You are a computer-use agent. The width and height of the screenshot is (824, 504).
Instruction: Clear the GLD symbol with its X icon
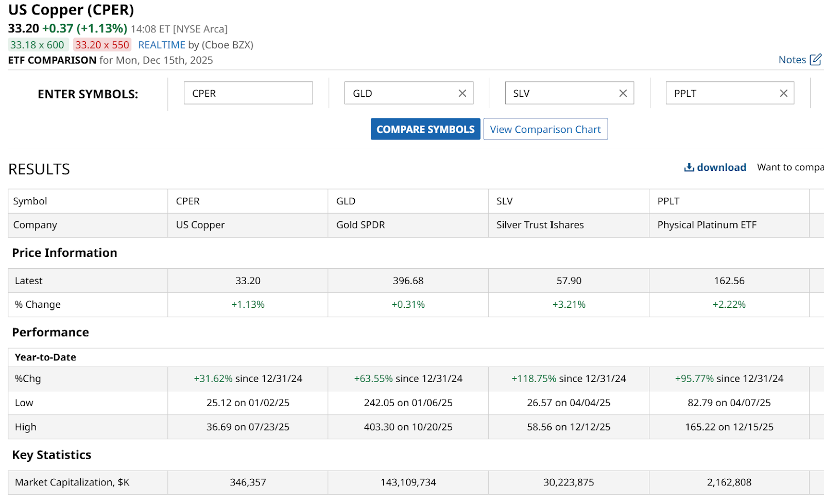click(462, 93)
